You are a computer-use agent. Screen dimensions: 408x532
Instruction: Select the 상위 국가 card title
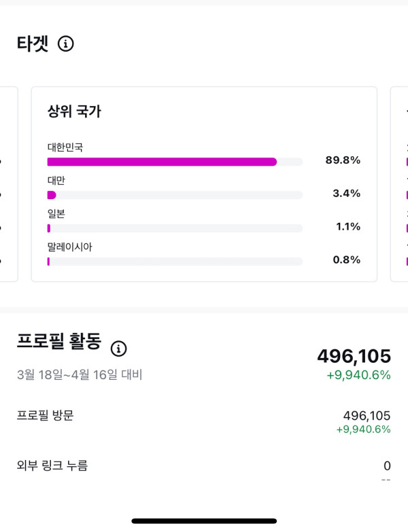click(74, 112)
